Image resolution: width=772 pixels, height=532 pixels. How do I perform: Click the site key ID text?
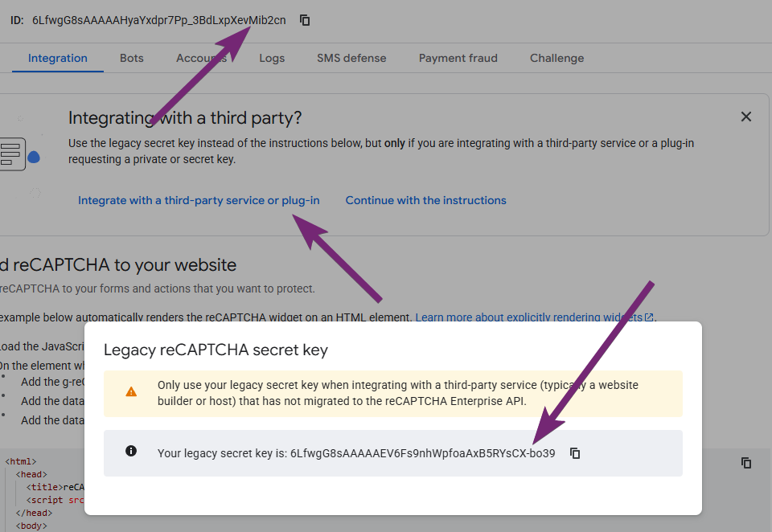(159, 20)
